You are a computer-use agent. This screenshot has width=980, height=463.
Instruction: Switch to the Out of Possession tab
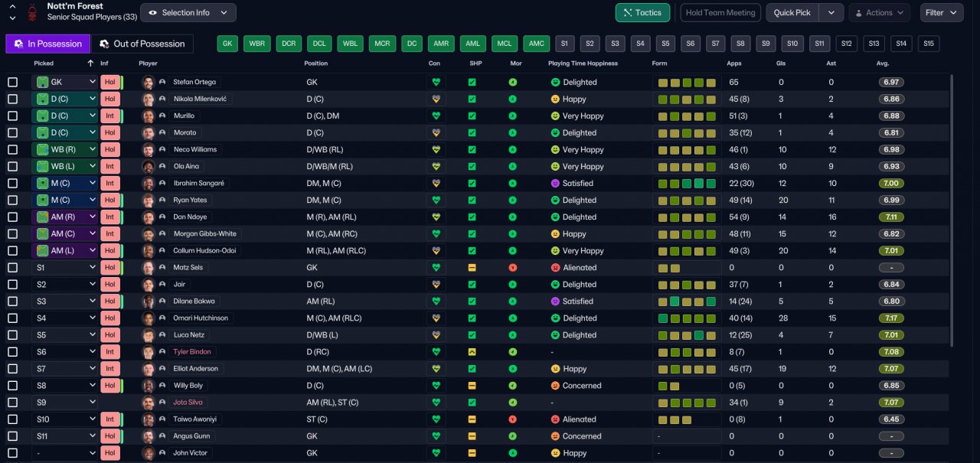142,44
